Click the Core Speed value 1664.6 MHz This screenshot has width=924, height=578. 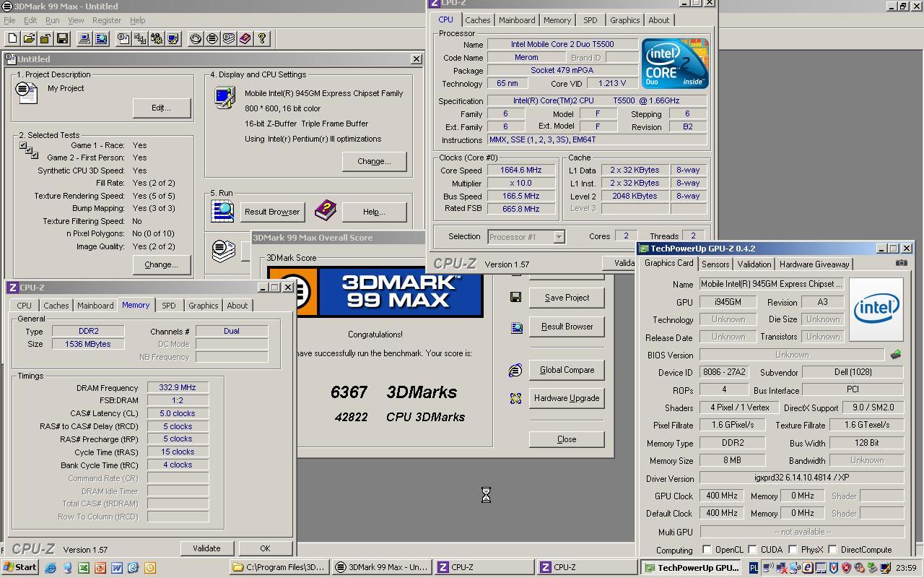click(520, 171)
